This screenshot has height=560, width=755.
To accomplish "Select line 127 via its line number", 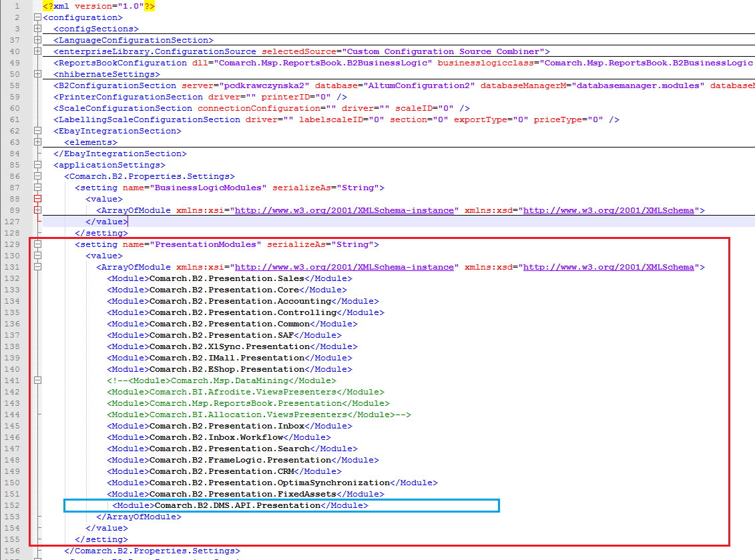I will (13, 222).
